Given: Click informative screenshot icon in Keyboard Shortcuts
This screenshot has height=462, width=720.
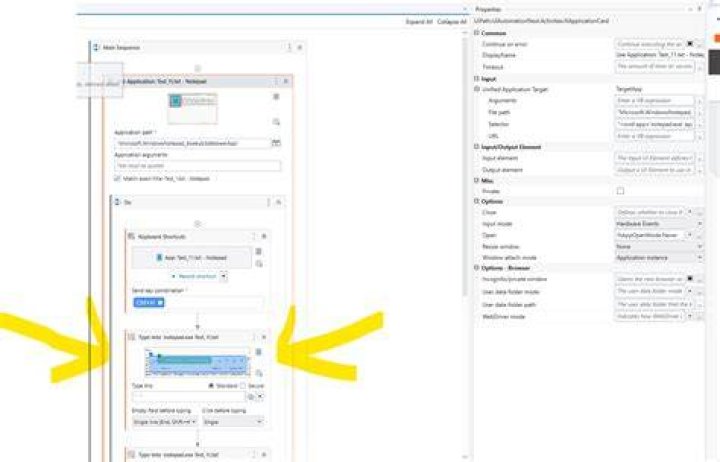Looking at the screenshot, I should [x=259, y=264].
